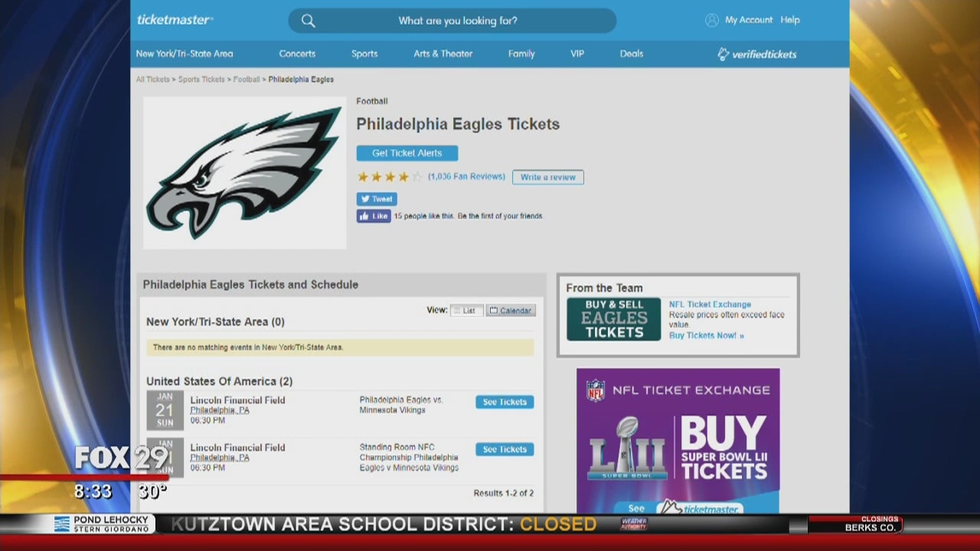Click Write a review button
The image size is (980, 551).
(547, 178)
